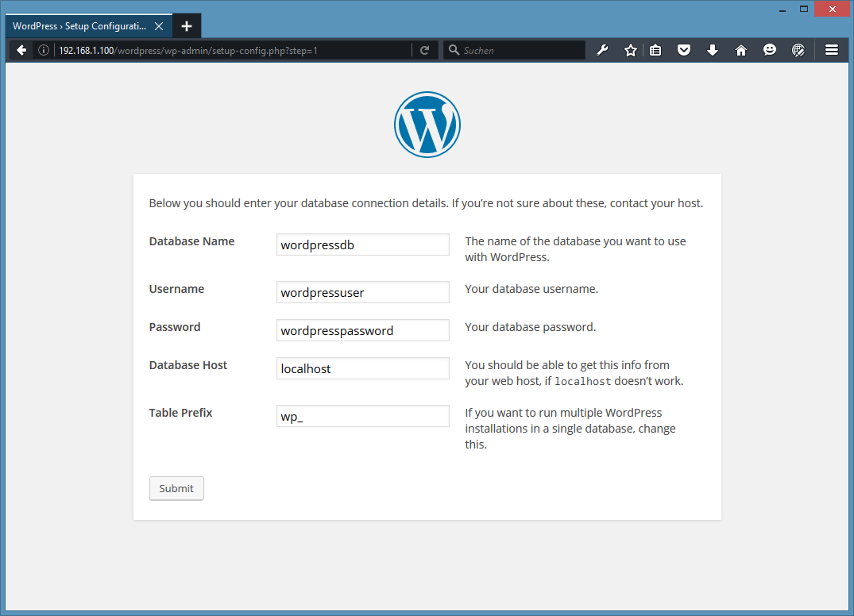The height and width of the screenshot is (616, 854).
Task: Minimize the browser window
Action: tap(783, 10)
